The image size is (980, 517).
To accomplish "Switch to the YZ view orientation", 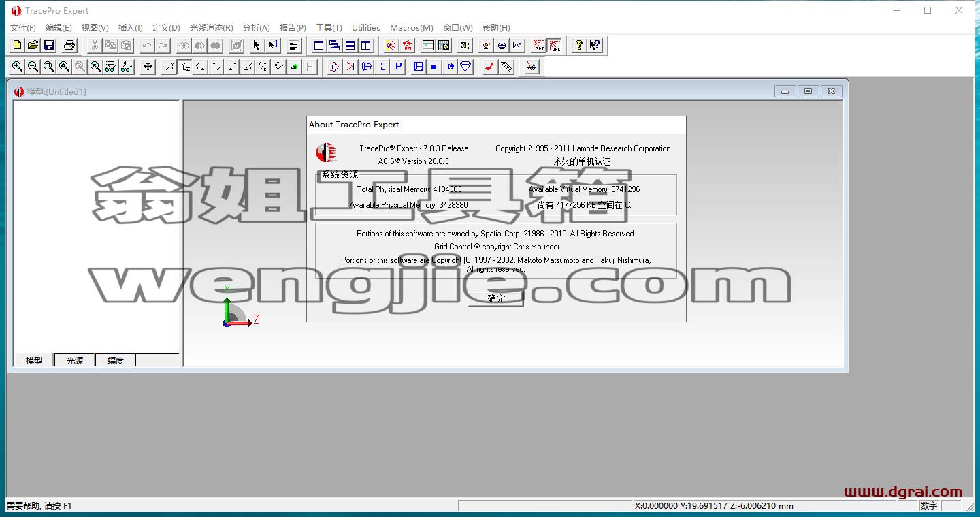I will point(184,67).
